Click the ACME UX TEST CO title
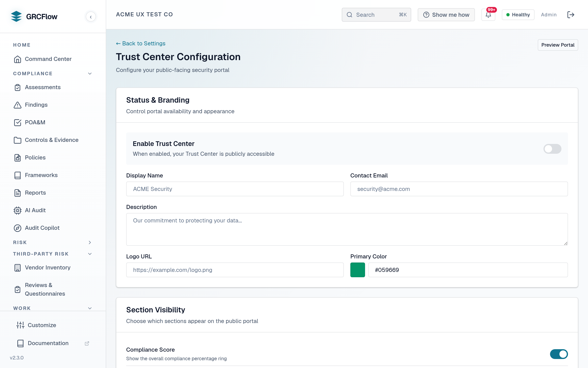Screen dimensions: 588x368 [x=144, y=15]
